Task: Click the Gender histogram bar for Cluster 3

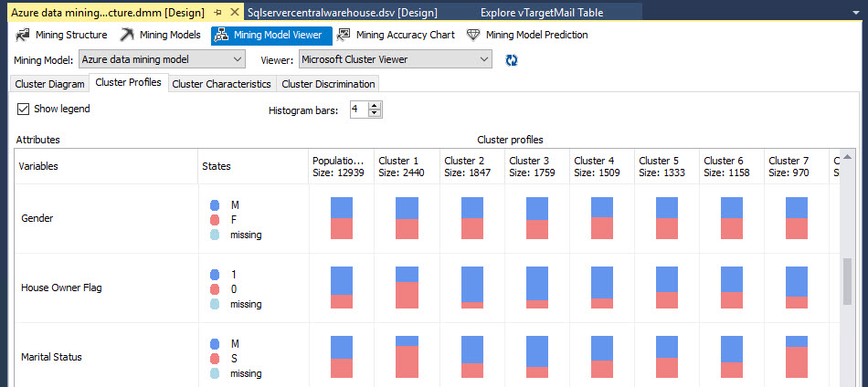Action: pyautogui.click(x=537, y=218)
